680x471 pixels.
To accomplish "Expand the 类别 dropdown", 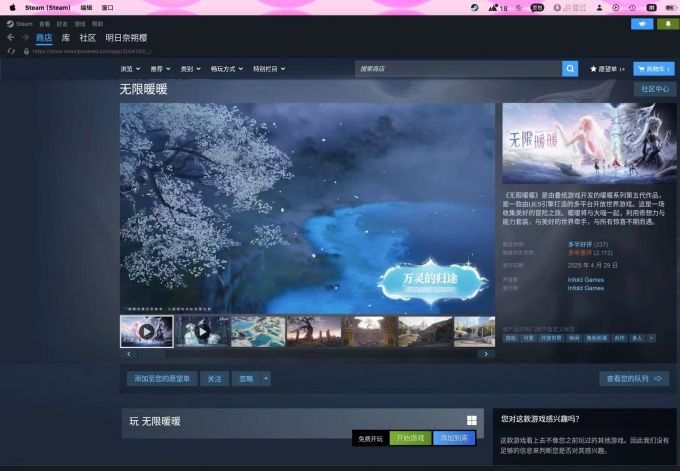I will click(190, 69).
